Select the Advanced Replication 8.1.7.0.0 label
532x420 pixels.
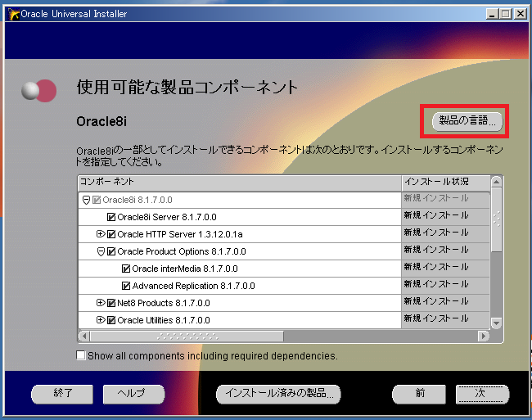point(193,286)
